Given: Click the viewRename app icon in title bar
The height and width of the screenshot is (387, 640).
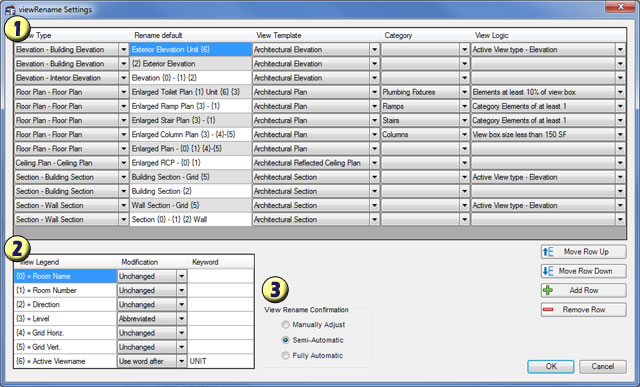Looking at the screenshot, I should (x=10, y=10).
